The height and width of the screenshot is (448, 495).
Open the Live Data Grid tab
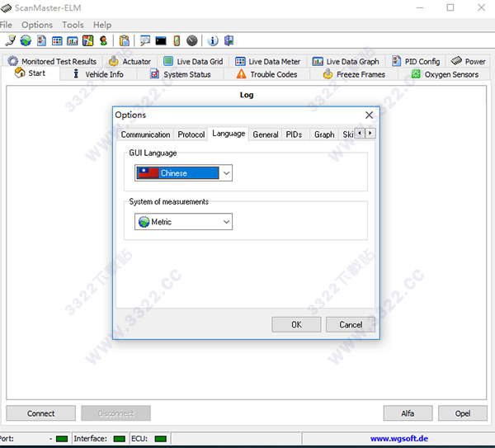(194, 61)
